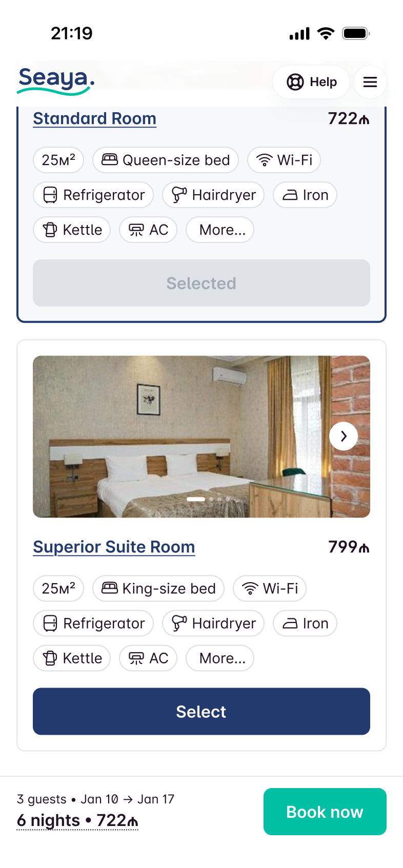The image size is (403, 868).
Task: Click Superior Suite Hairdryer chip
Action: [x=213, y=624]
